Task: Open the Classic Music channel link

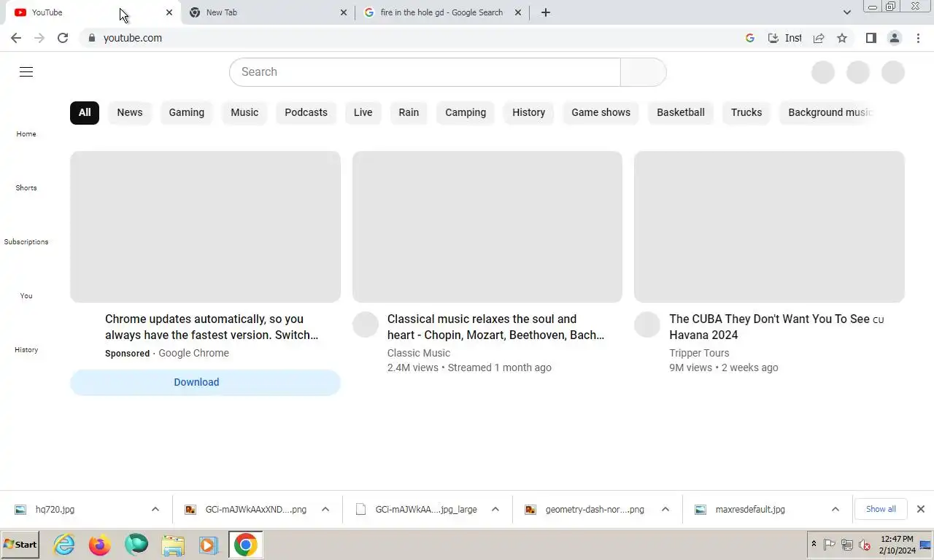Action: click(419, 353)
